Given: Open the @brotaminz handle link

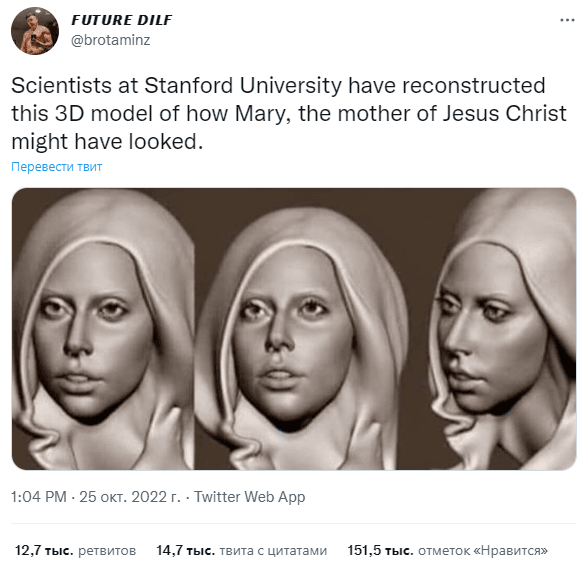Looking at the screenshot, I should click(x=110, y=40).
